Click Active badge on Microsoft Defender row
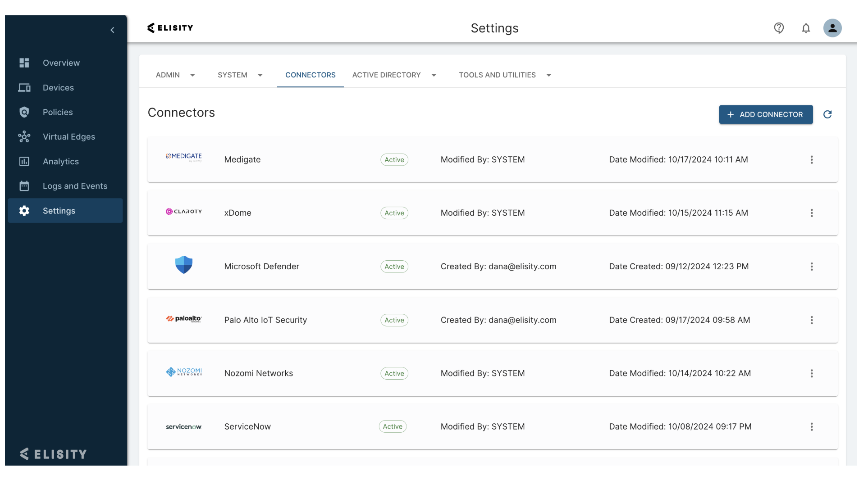 pos(394,267)
